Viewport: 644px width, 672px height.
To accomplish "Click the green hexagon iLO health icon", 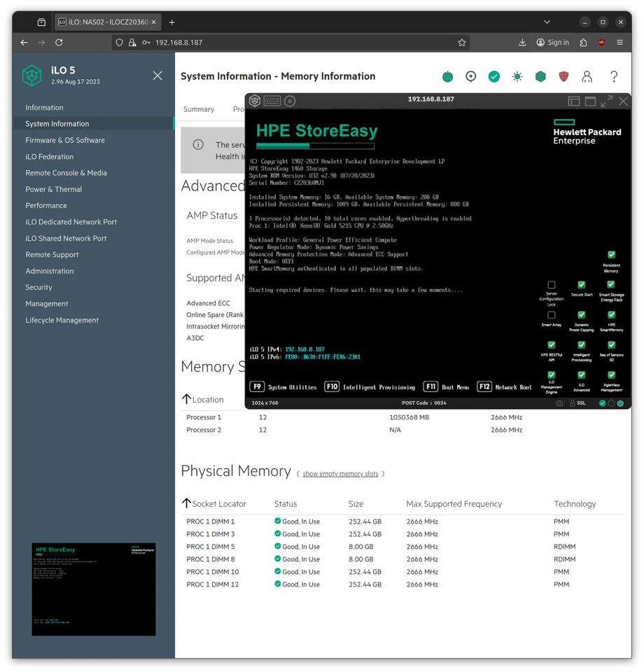I will [540, 77].
